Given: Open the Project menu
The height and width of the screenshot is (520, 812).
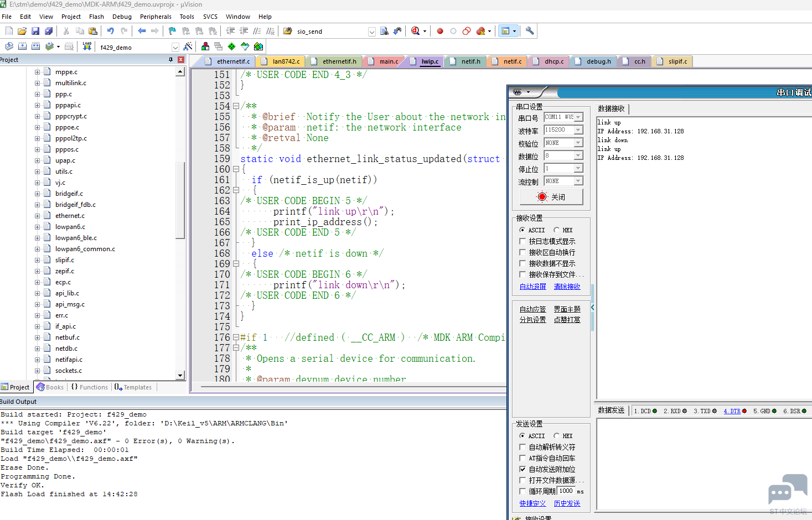Looking at the screenshot, I should pos(71,17).
